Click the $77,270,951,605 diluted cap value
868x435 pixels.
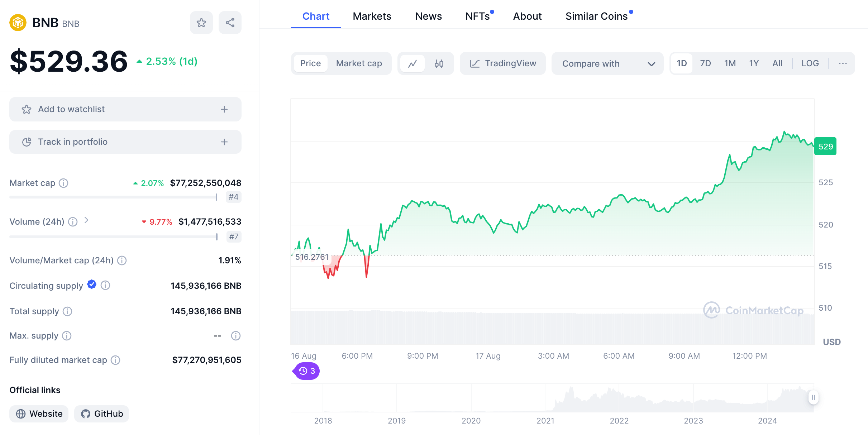point(207,360)
